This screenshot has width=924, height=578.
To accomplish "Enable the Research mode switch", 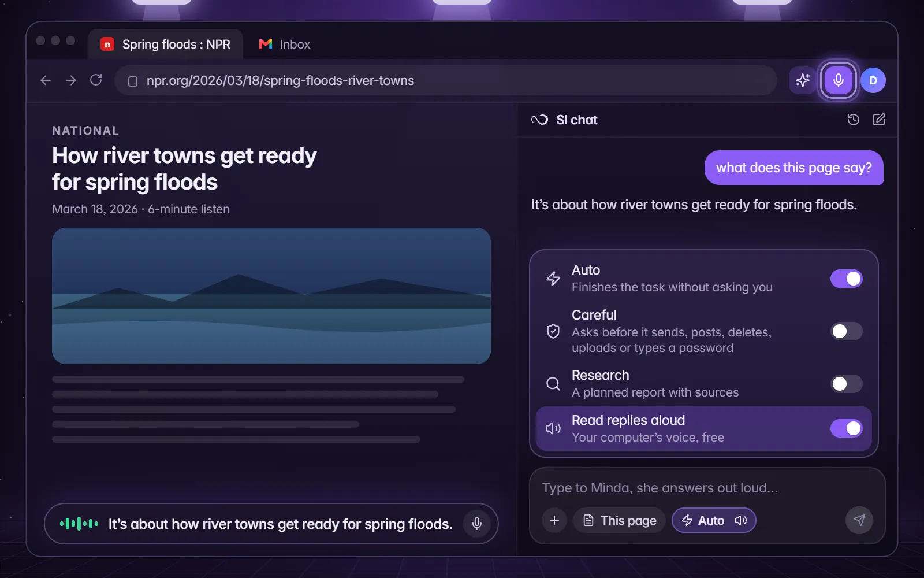I will point(847,384).
